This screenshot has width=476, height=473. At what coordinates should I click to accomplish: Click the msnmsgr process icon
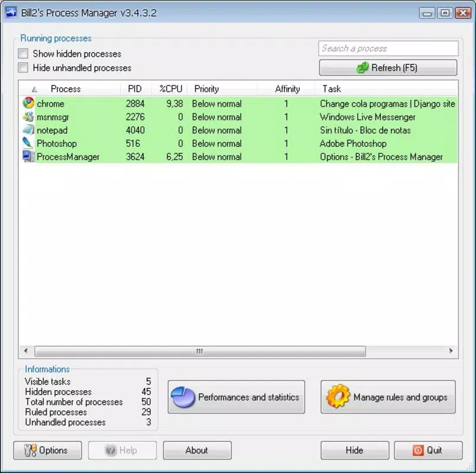pyautogui.click(x=28, y=117)
